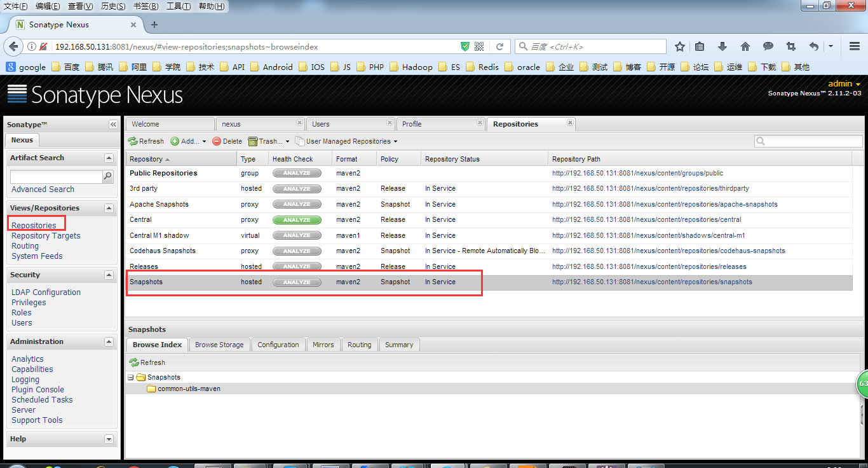868x468 pixels.
Task: Open the Hadoop bookmark folder
Action: pyautogui.click(x=411, y=67)
